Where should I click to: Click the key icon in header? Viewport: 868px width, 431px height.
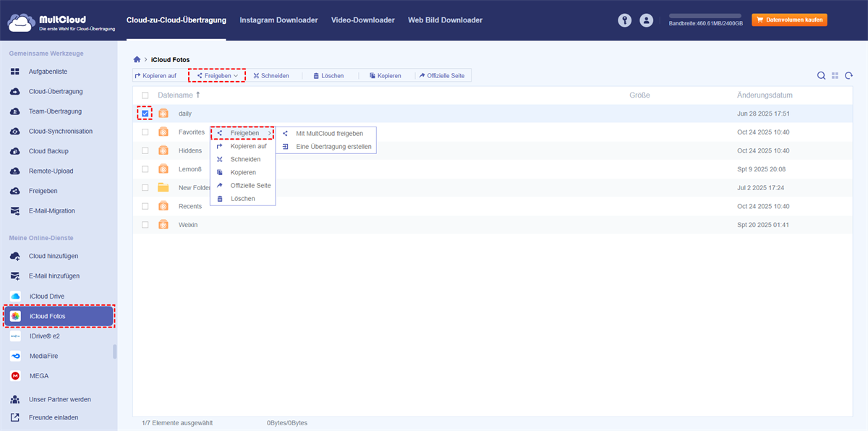point(624,21)
